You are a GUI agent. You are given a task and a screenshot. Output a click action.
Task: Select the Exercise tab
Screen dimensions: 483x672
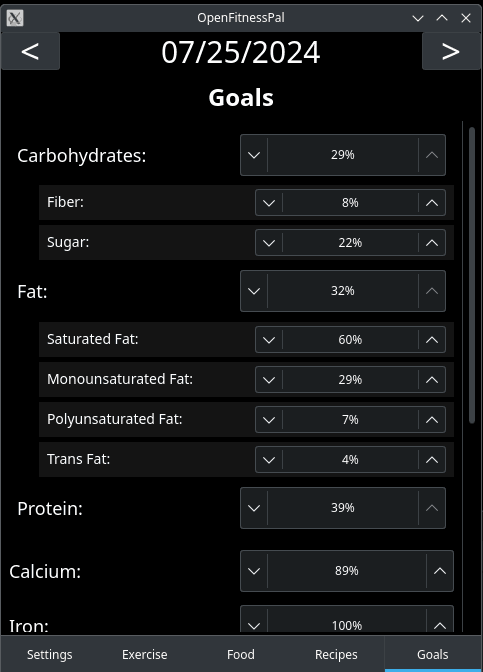145,654
